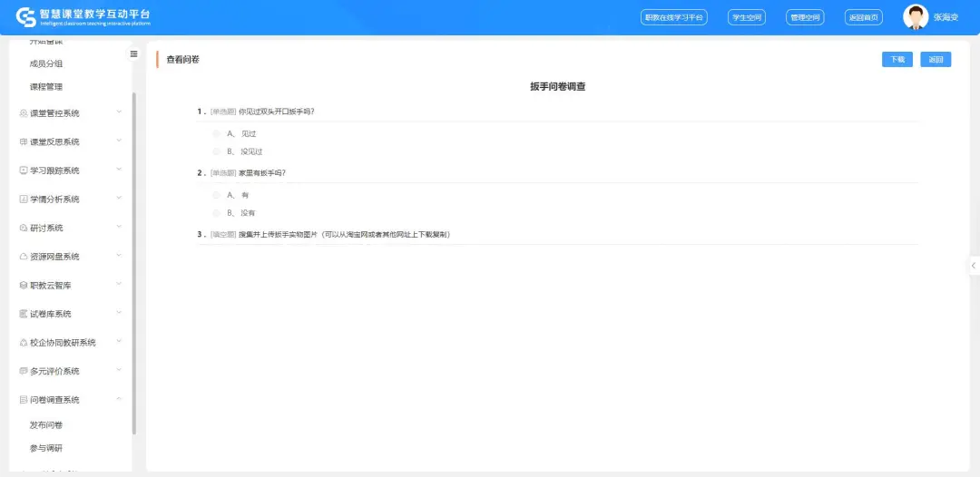Click the platform logo in the header
Screen dimensions: 980x477
pyautogui.click(x=26, y=17)
